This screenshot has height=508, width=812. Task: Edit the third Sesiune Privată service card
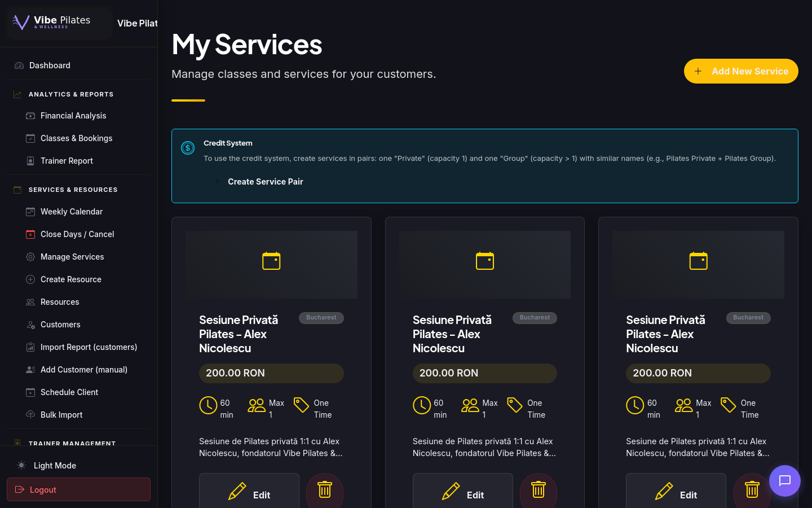[676, 493]
